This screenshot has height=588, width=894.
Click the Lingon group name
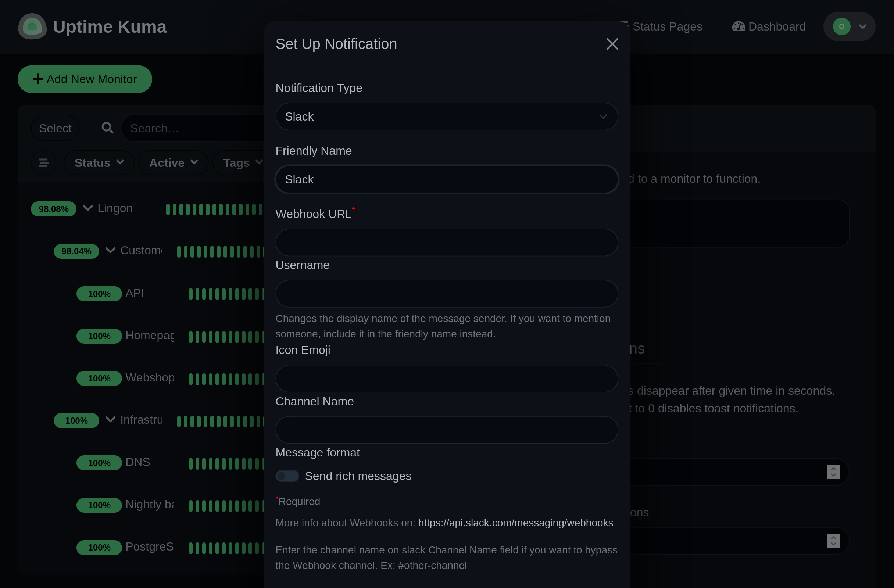[x=115, y=208]
